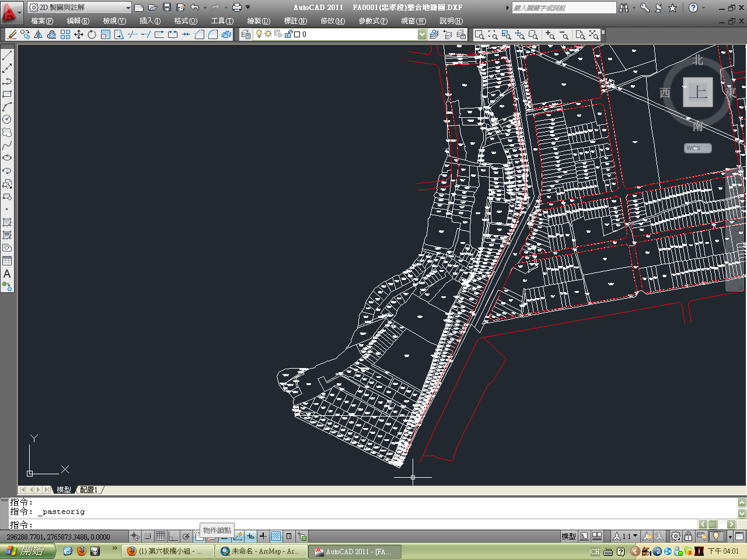This screenshot has height=560, width=747.
Task: Open the Undo history dropdown arrow
Action: (205, 8)
